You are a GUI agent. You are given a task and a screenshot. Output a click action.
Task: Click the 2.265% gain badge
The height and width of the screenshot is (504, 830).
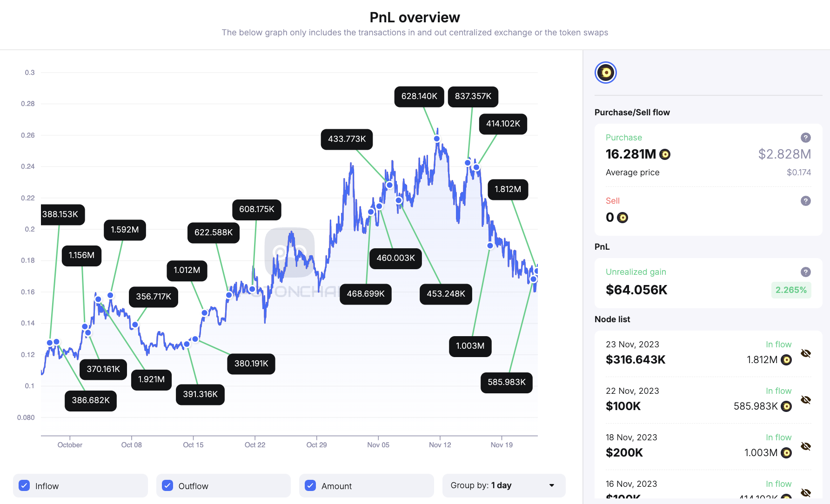click(x=791, y=290)
